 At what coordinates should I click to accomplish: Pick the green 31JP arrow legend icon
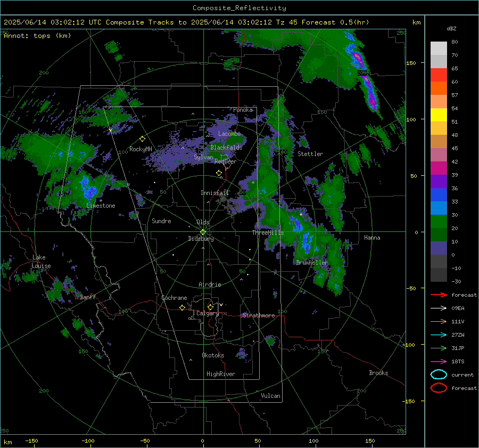(x=439, y=348)
